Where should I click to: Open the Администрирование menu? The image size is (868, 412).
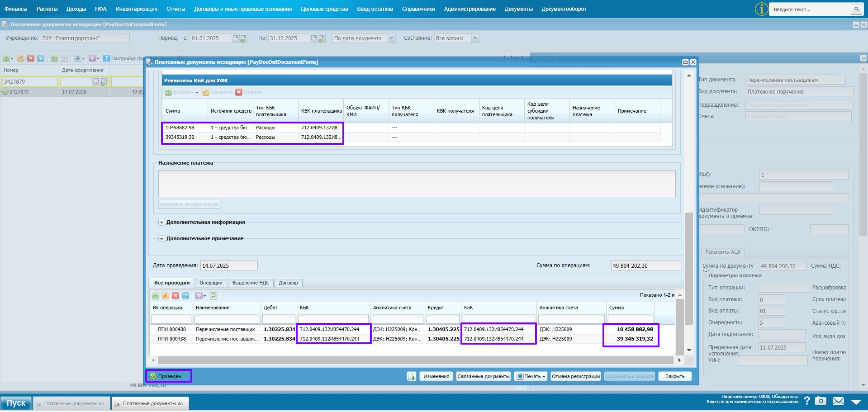click(470, 9)
